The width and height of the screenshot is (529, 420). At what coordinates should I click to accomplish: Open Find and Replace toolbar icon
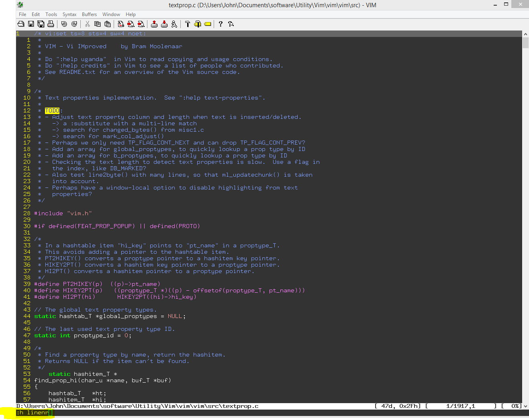121,24
